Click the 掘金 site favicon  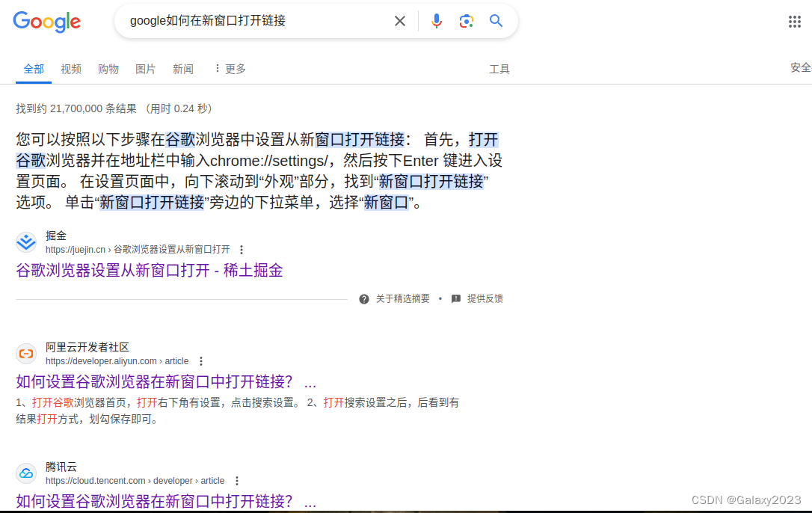pos(26,242)
